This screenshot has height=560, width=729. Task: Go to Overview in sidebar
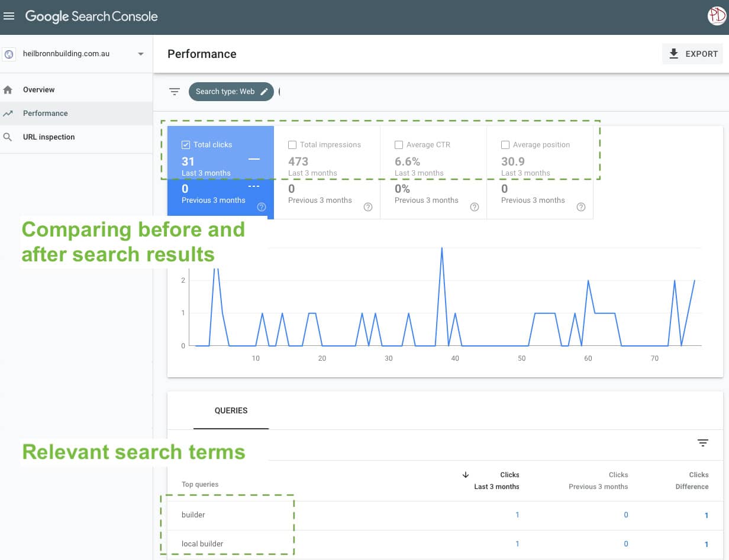pyautogui.click(x=76, y=90)
